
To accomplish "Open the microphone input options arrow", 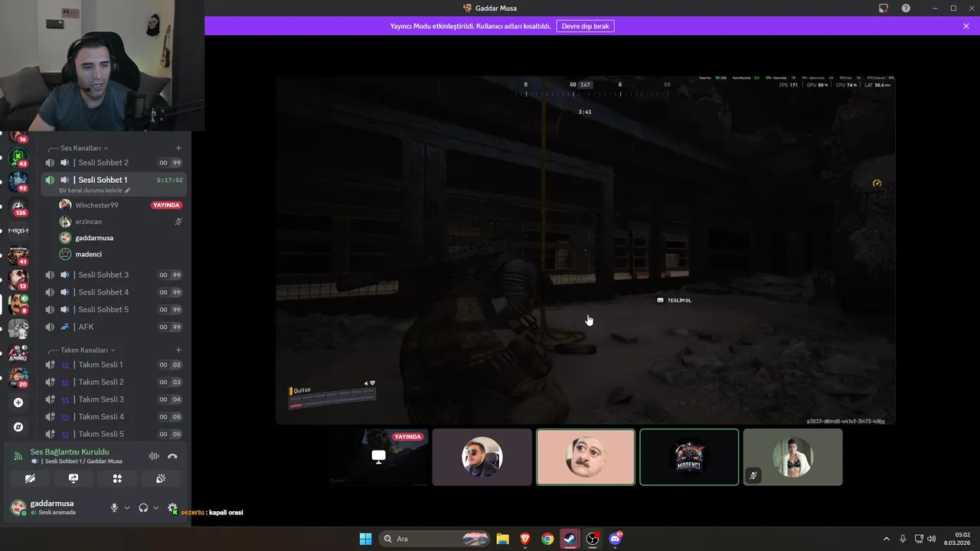I will click(x=127, y=507).
